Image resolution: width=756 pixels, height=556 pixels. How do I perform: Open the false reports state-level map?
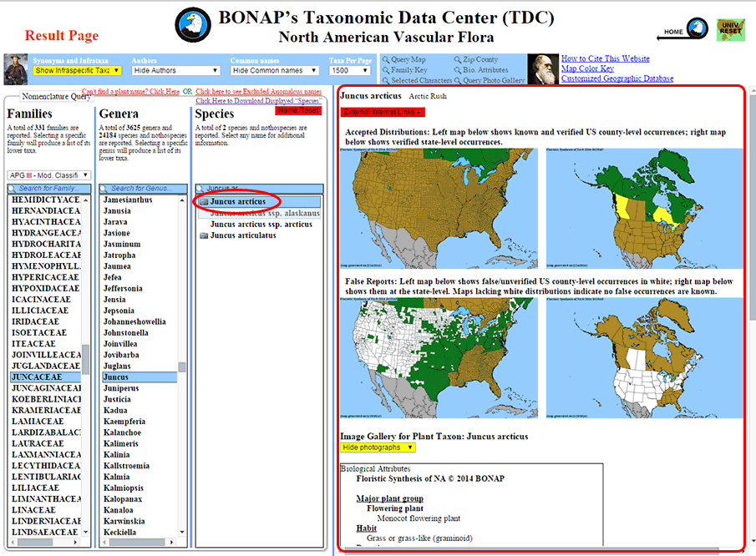click(x=645, y=357)
